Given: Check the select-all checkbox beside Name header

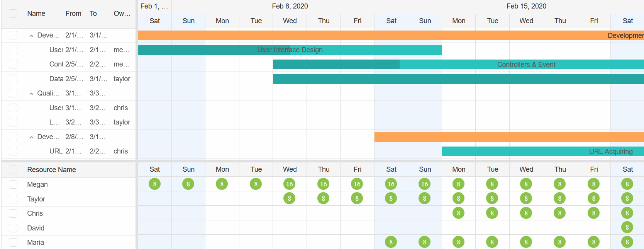Looking at the screenshot, I should pos(13,14).
